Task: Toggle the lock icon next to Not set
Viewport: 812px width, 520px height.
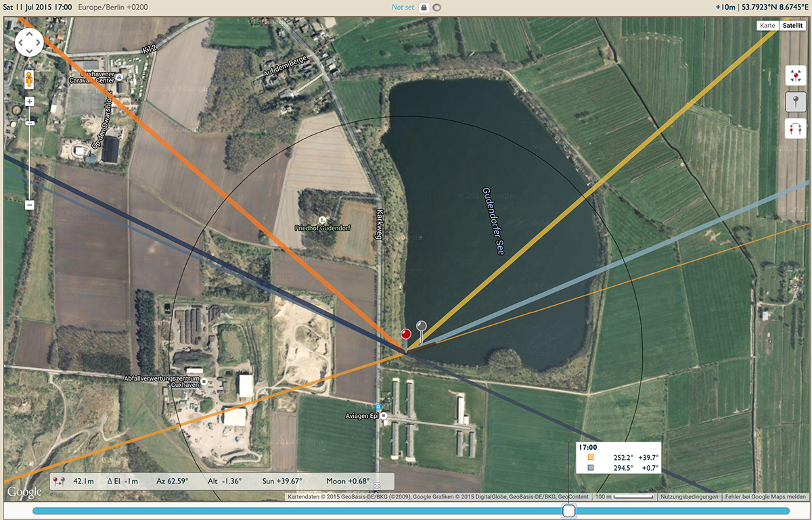Action: tap(424, 7)
